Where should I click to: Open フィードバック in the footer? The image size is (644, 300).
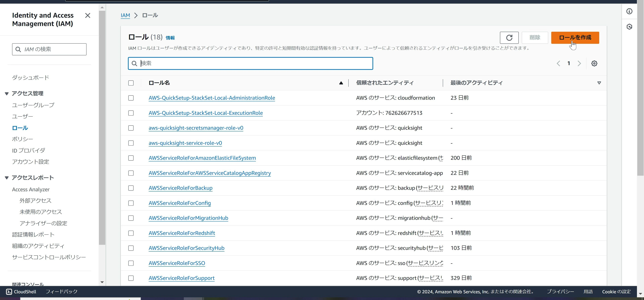click(x=62, y=292)
